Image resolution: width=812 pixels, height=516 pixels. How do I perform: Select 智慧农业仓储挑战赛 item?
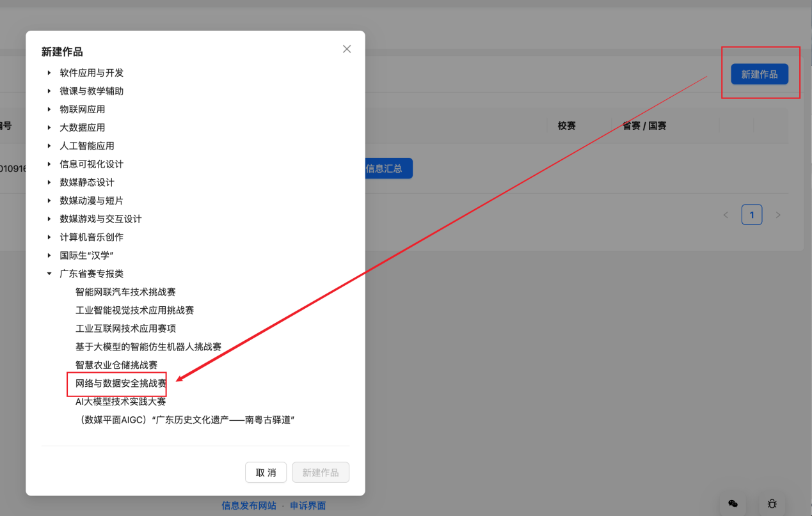(116, 365)
